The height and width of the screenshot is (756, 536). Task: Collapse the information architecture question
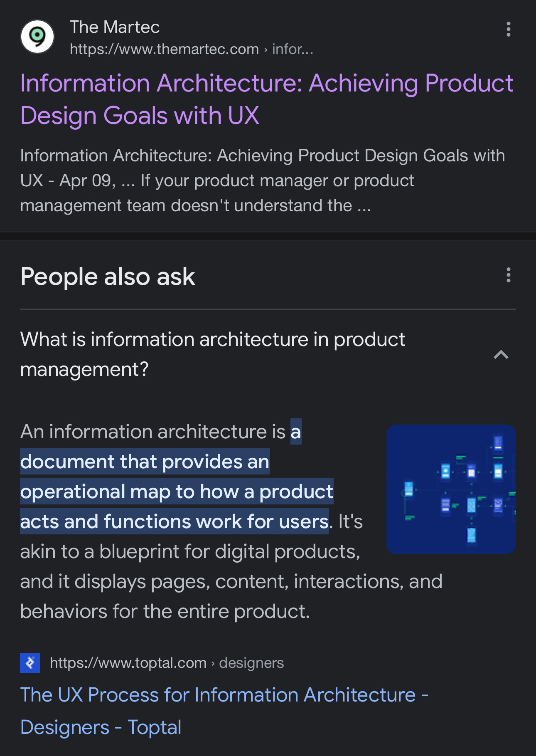point(501,355)
